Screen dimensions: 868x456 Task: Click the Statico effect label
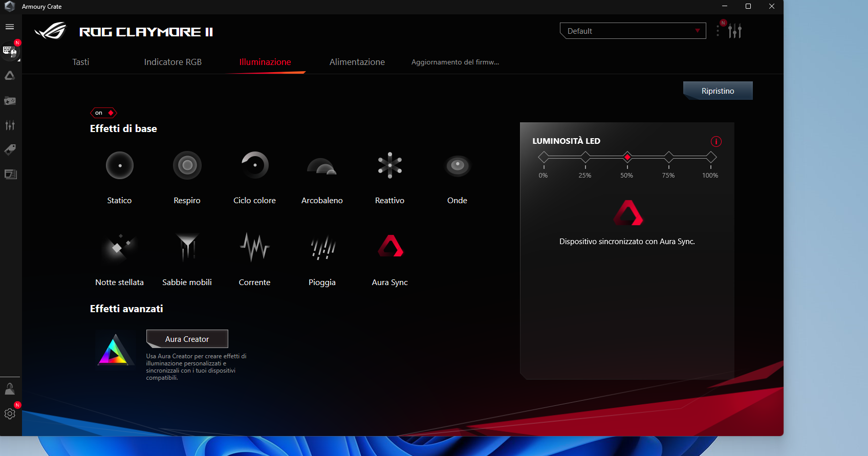pos(120,201)
